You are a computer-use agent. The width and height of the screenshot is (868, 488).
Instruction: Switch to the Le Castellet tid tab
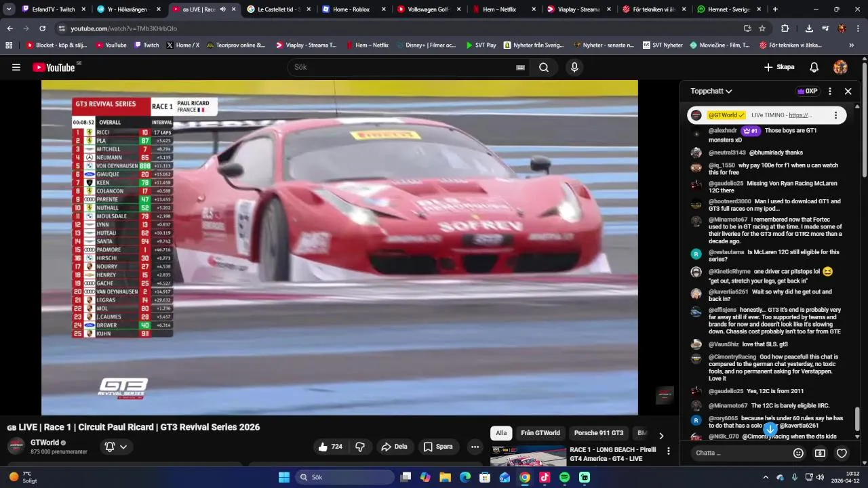tap(278, 9)
